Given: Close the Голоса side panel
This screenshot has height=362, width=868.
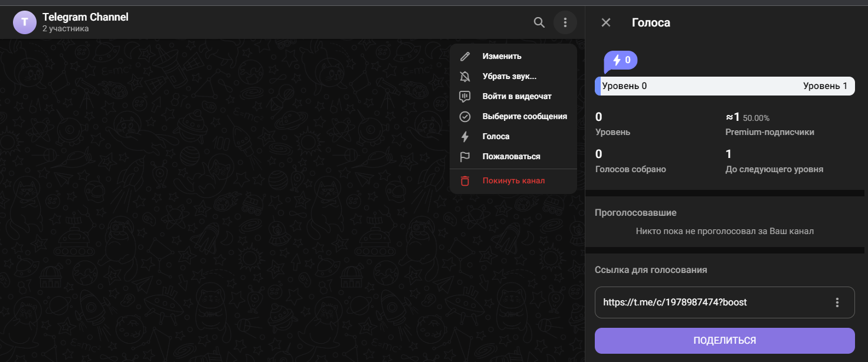Looking at the screenshot, I should pos(606,22).
